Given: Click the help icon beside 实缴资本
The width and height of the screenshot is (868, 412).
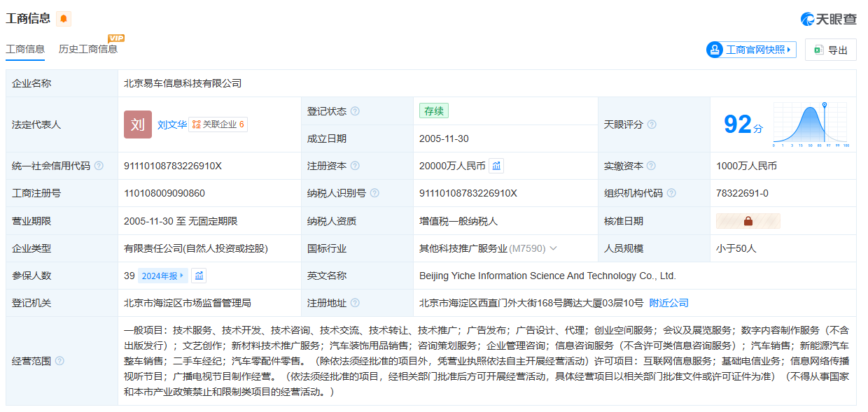Looking at the screenshot, I should (652, 166).
